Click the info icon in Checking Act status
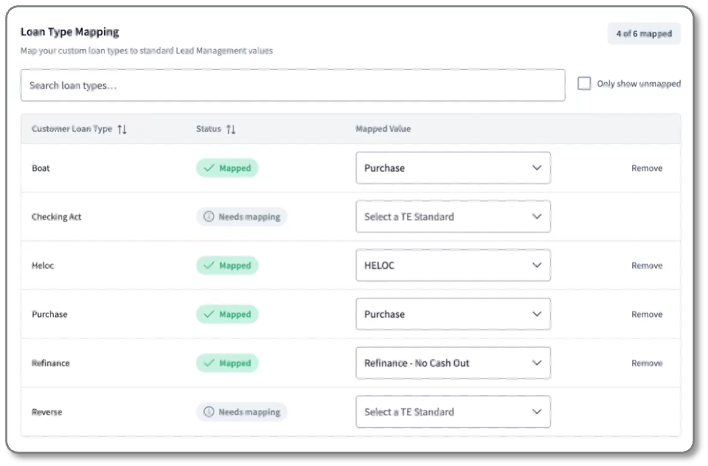 [x=209, y=217]
